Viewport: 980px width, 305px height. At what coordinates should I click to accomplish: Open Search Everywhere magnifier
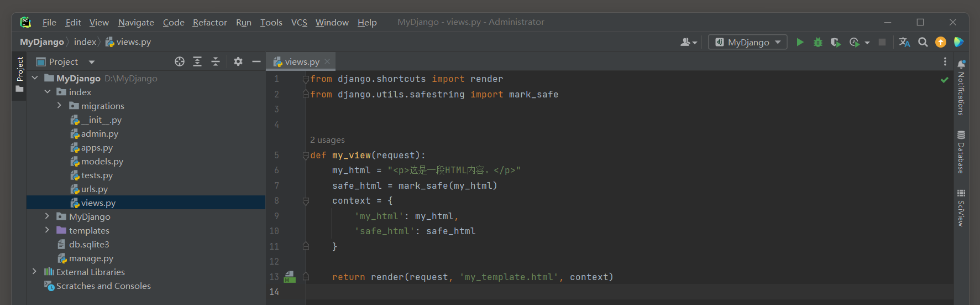[x=923, y=42]
